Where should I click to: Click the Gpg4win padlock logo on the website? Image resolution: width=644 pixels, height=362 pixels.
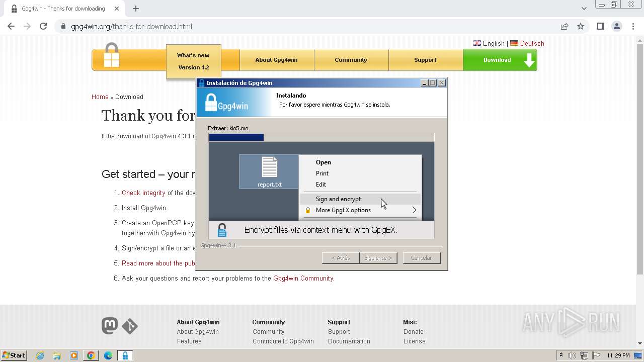coord(112,55)
